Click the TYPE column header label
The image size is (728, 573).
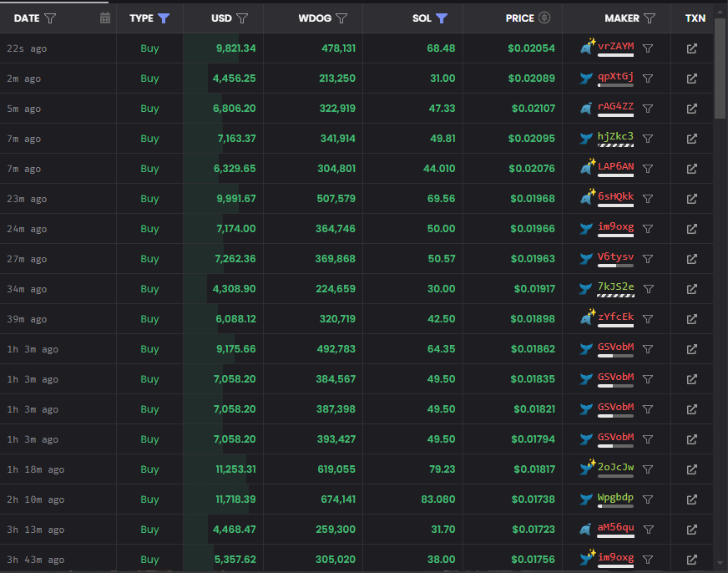141,18
